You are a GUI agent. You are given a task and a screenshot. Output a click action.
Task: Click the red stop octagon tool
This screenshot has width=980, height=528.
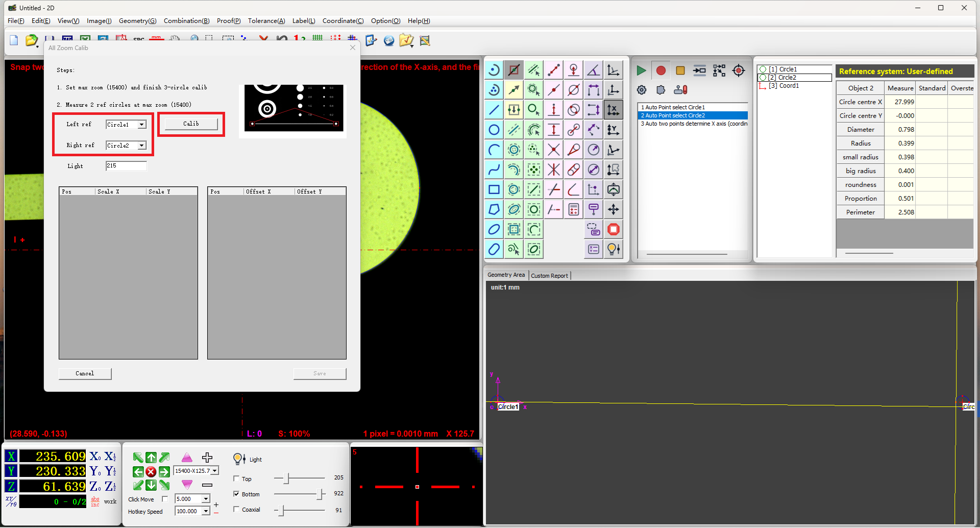[x=614, y=229]
